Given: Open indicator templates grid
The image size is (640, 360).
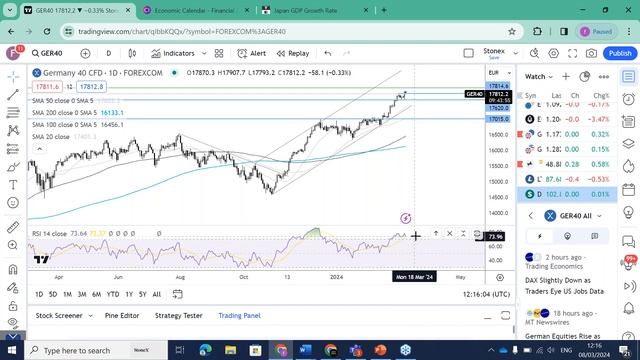Looking at the screenshot, I should (x=219, y=53).
